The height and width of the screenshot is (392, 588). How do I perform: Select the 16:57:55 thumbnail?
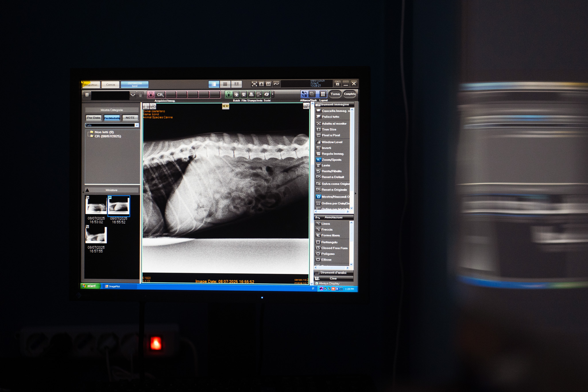click(x=96, y=235)
